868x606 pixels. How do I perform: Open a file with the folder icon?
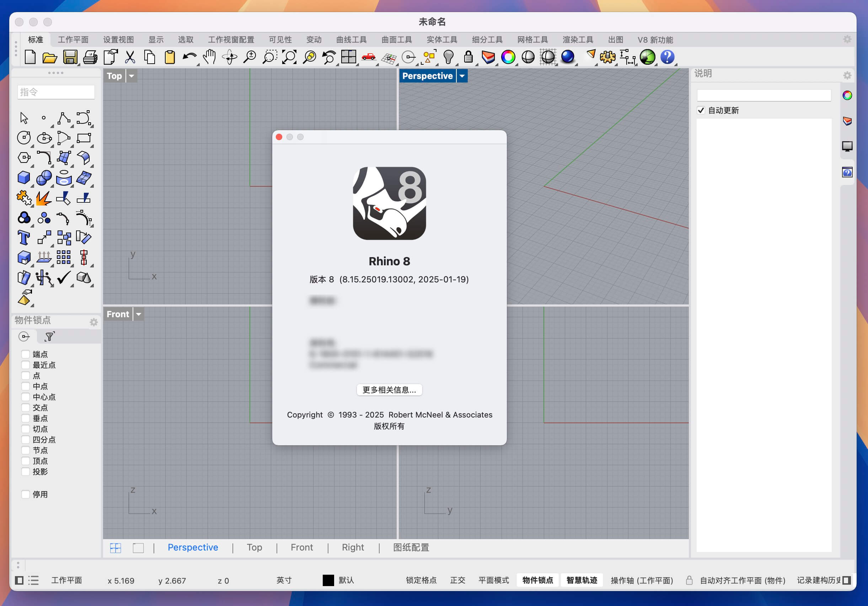[49, 58]
